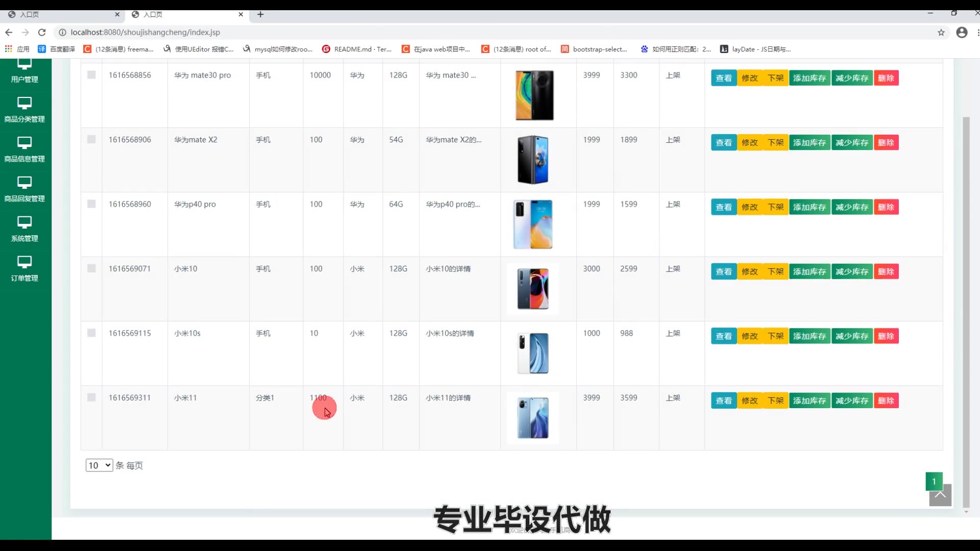Open Chrome apps grid icon 应用
Image resolution: width=980 pixels, height=551 pixels.
click(8, 49)
